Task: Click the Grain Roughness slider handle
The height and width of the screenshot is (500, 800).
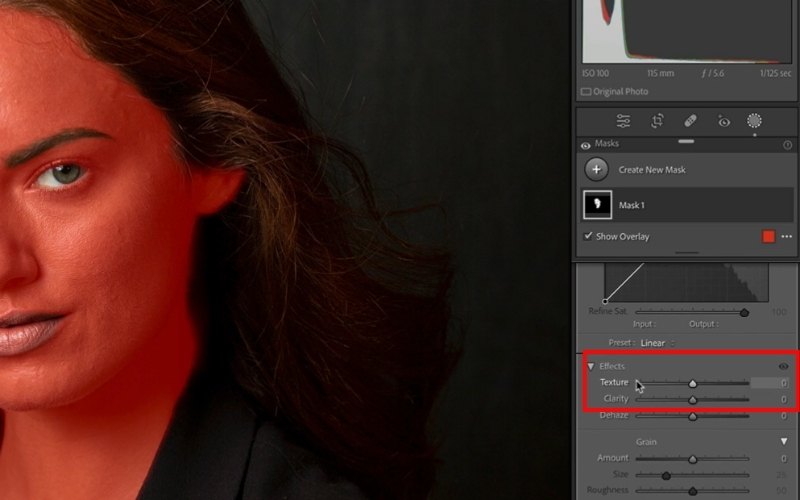Action: click(x=692, y=491)
